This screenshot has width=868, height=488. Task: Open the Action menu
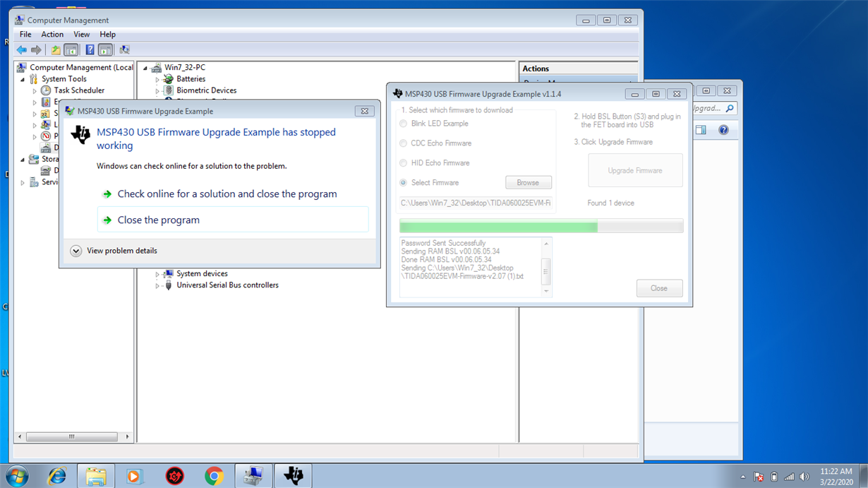pyautogui.click(x=52, y=34)
